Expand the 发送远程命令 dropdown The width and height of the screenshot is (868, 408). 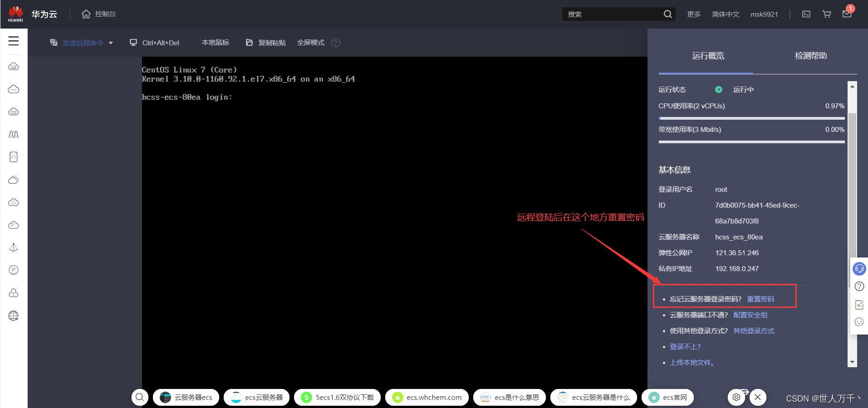click(x=81, y=43)
